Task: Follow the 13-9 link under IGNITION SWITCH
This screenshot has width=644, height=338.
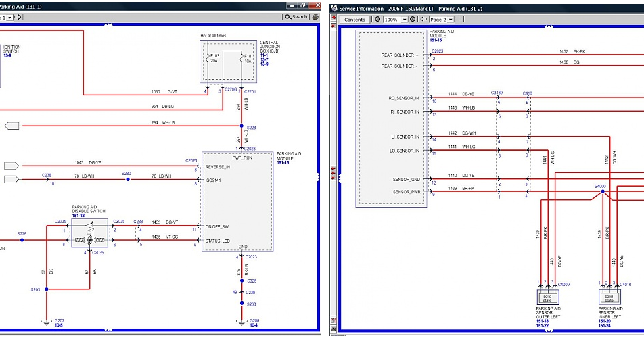Action: [x=7, y=56]
